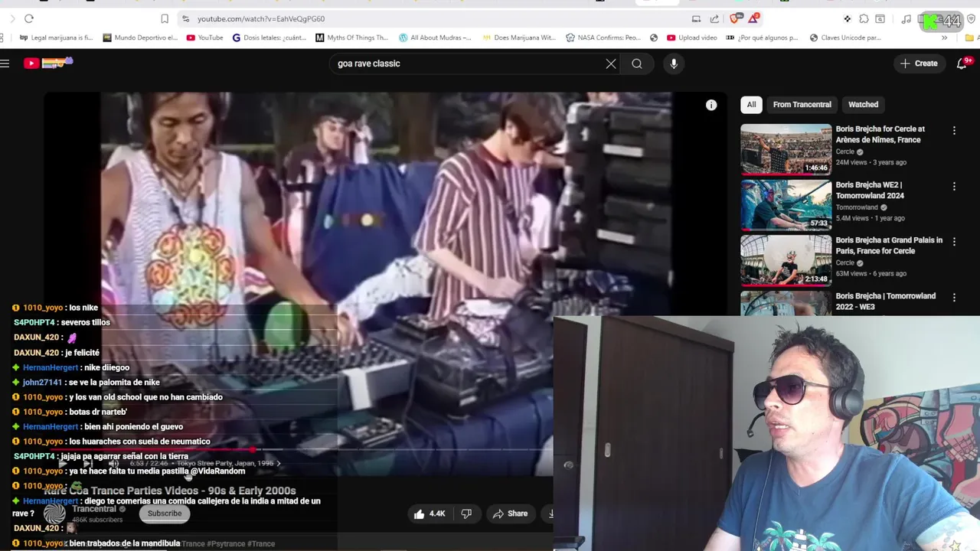Open the NASA Confirms bookmark
The width and height of the screenshot is (980, 551).
(x=603, y=37)
